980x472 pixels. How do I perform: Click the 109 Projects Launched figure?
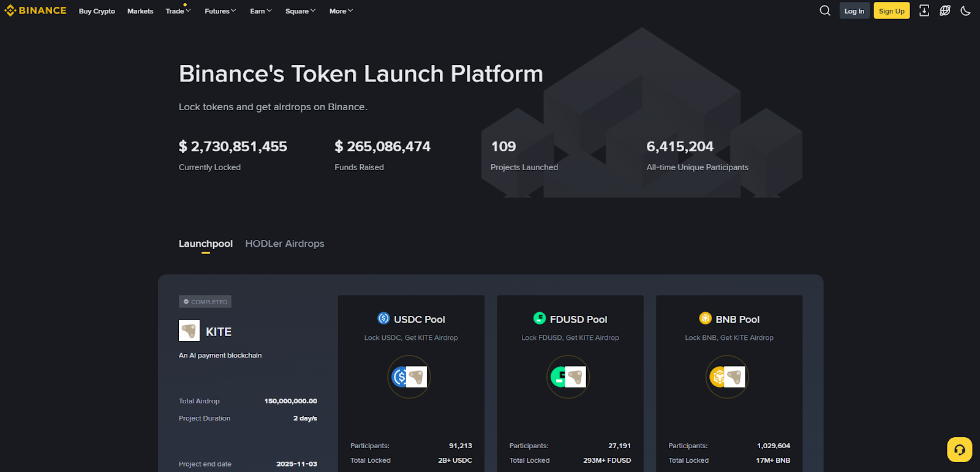(503, 147)
